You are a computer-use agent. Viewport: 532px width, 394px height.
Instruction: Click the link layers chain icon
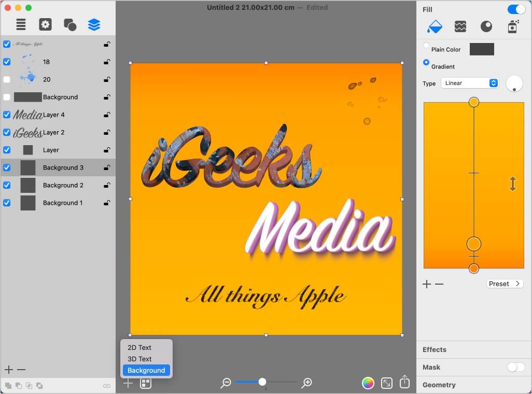(x=106, y=386)
